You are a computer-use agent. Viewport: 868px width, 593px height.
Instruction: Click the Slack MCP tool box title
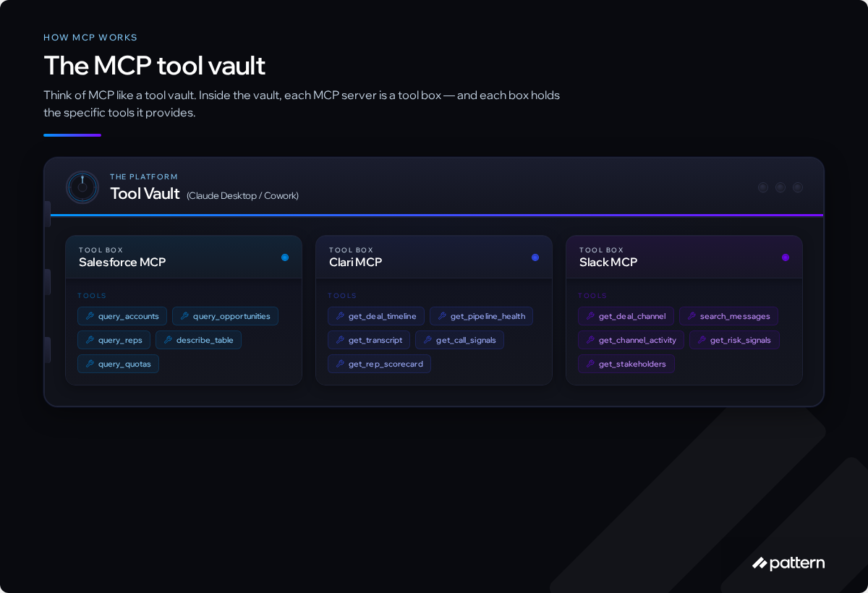pos(608,262)
